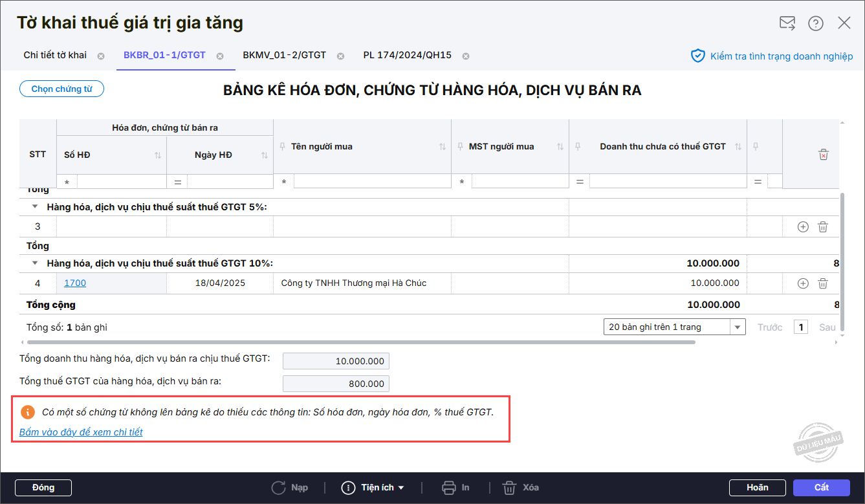Switch to the BKMV_01-2/GTGT tab

tap(284, 56)
